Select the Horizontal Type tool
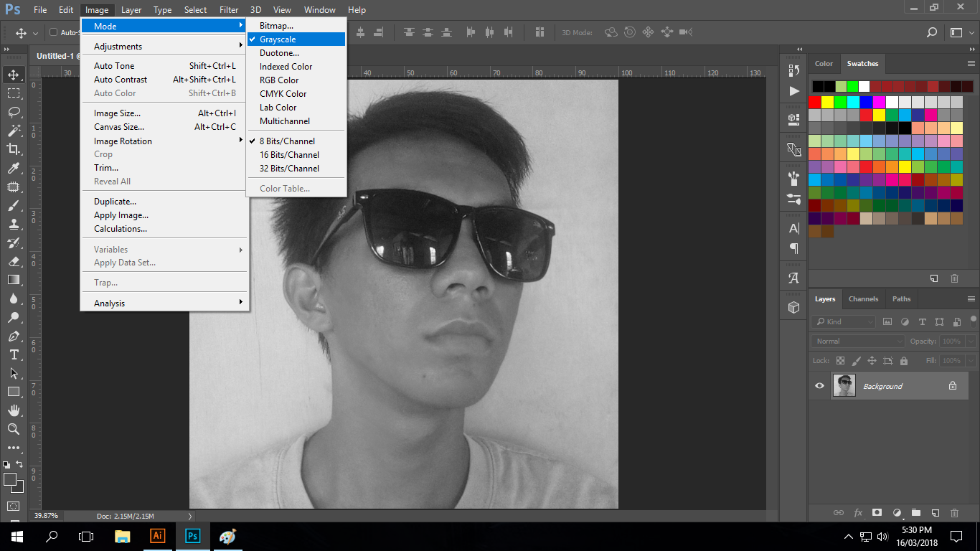 click(x=14, y=354)
